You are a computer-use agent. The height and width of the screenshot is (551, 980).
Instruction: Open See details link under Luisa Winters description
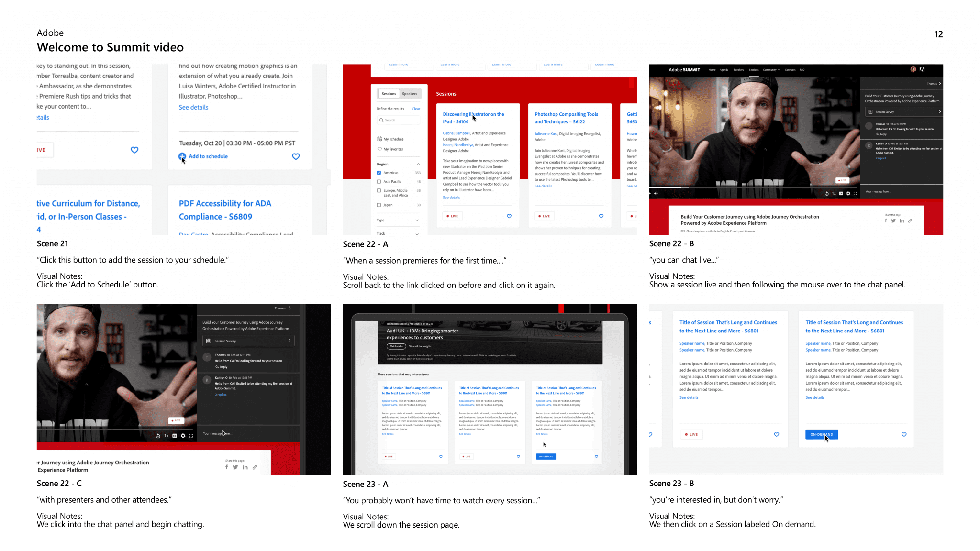193,107
